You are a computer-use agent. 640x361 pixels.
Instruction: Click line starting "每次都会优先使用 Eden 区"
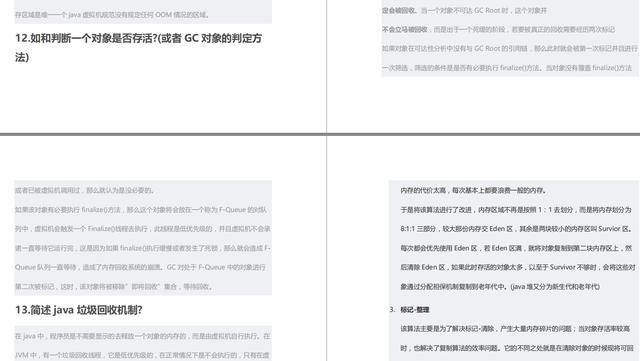pos(516,248)
